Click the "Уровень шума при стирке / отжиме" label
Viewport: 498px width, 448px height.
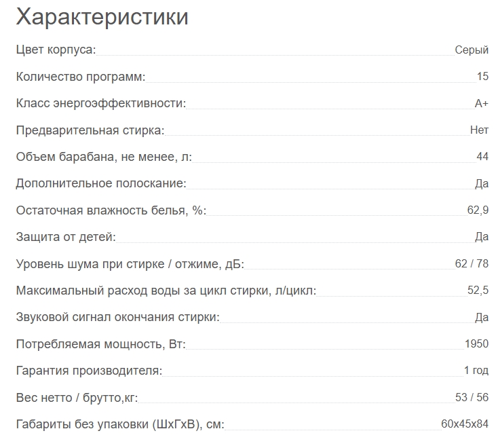pyautogui.click(x=130, y=263)
